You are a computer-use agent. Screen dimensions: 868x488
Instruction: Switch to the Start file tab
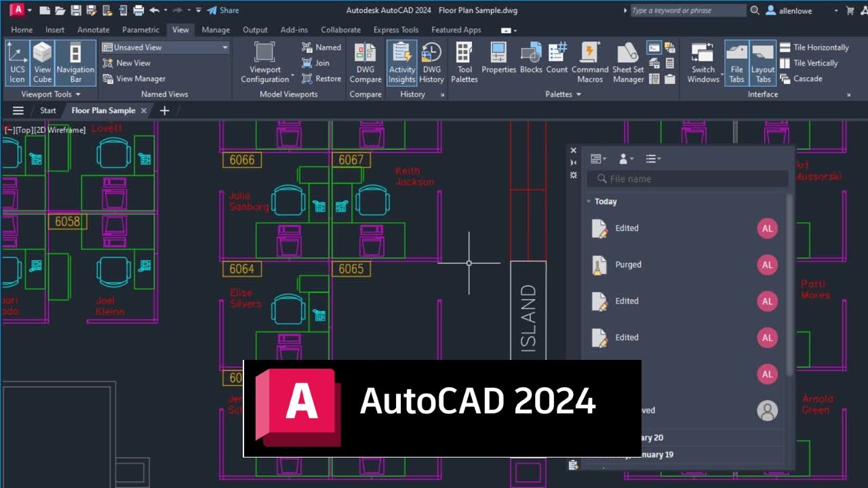point(48,110)
